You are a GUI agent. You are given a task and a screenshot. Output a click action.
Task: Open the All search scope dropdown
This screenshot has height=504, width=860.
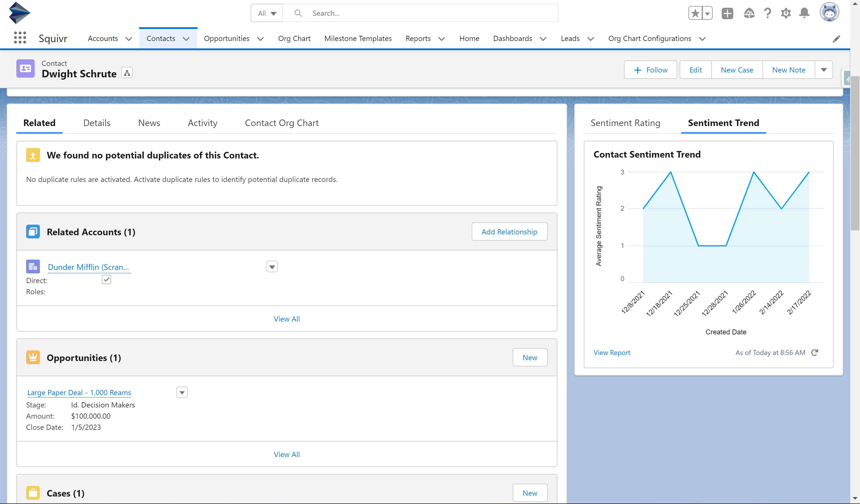click(x=267, y=13)
